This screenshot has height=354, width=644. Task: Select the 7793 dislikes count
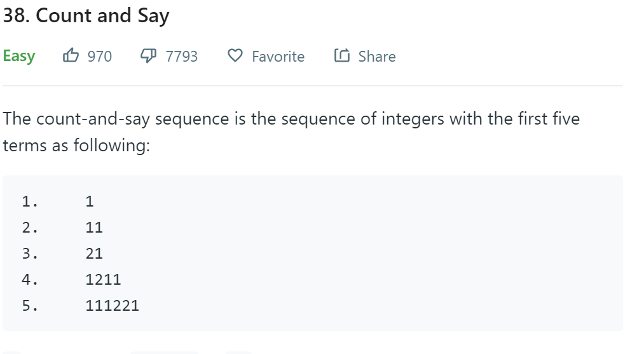[182, 57]
